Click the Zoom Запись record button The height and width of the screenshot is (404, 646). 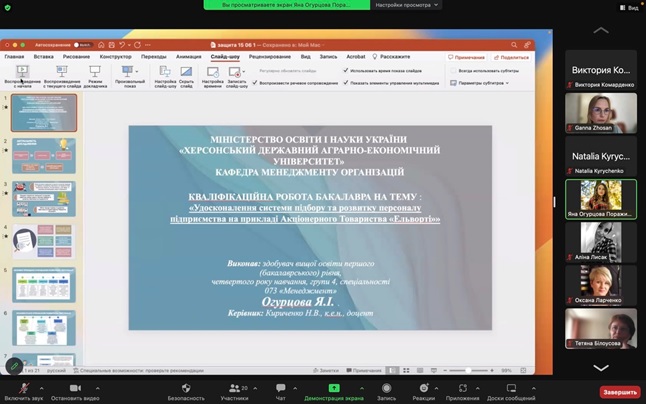386,392
